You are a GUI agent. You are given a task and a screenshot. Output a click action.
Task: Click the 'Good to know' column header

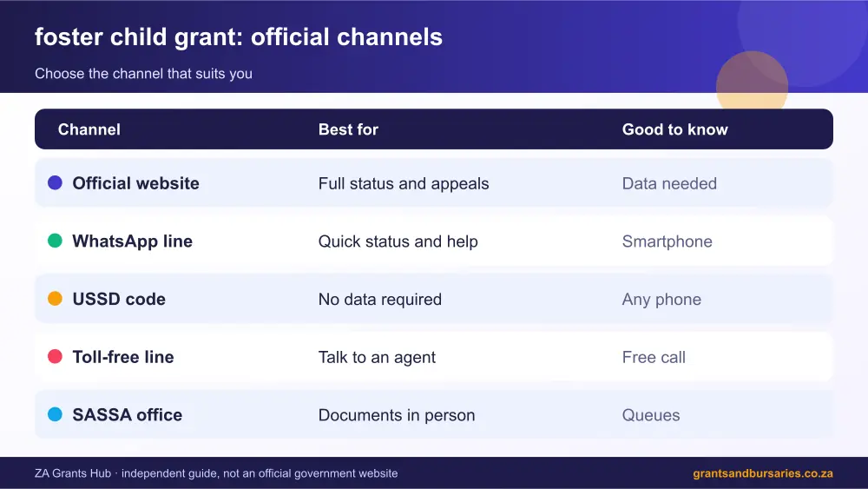674,129
